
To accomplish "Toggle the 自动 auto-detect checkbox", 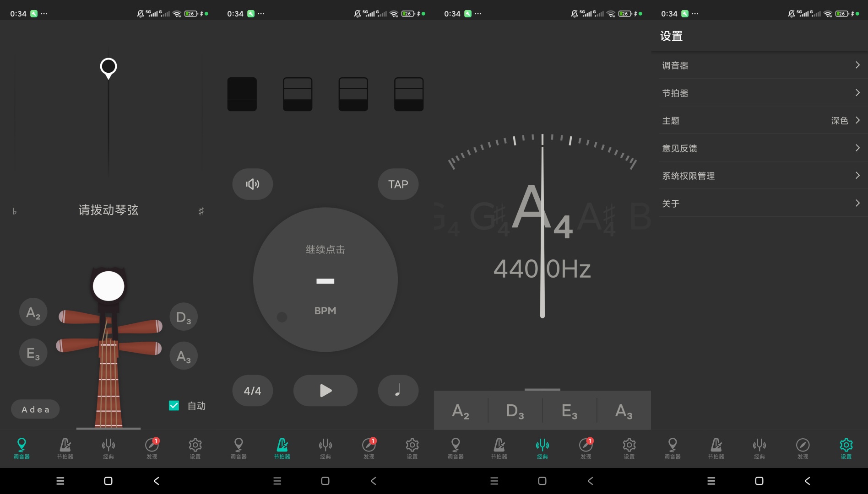I will tap(174, 406).
